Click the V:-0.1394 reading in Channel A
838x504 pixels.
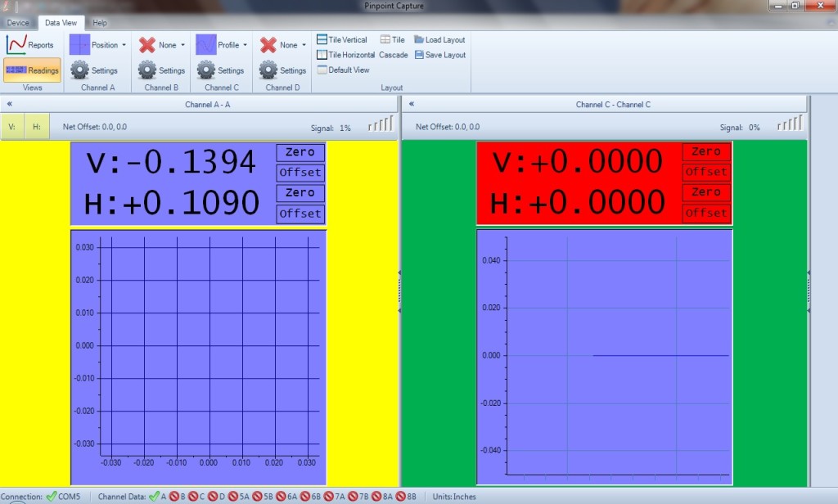coord(171,162)
